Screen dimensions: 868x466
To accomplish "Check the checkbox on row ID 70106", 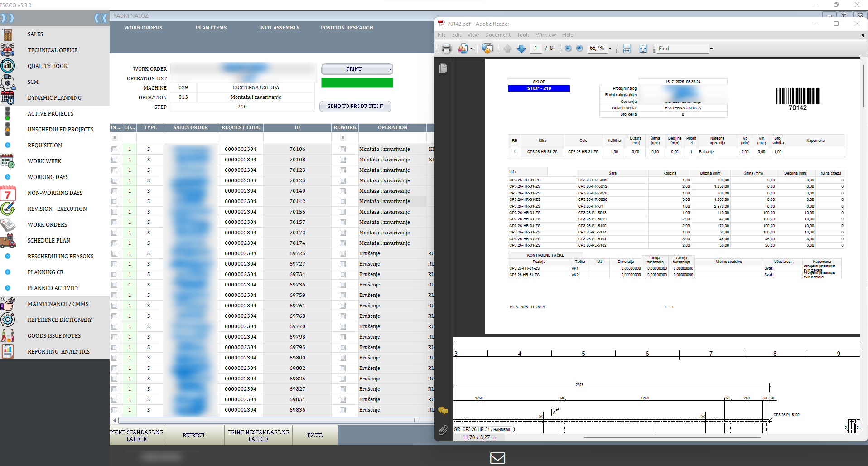I will [114, 149].
